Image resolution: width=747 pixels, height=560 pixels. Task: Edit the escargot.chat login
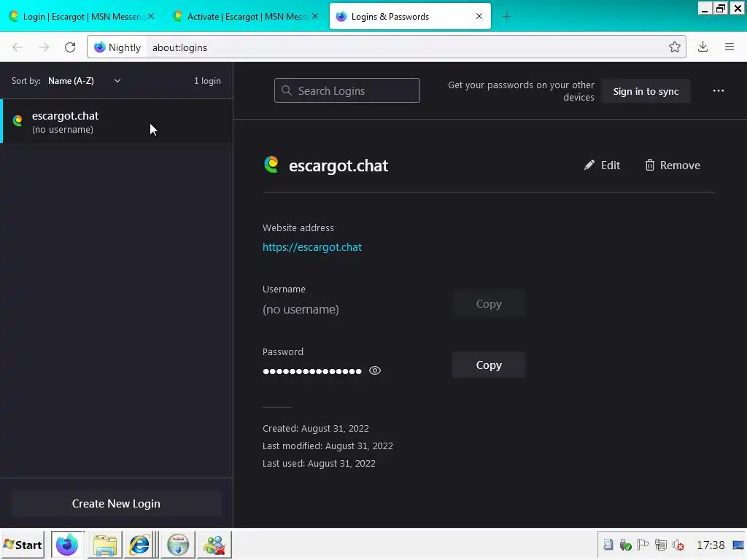tap(602, 166)
